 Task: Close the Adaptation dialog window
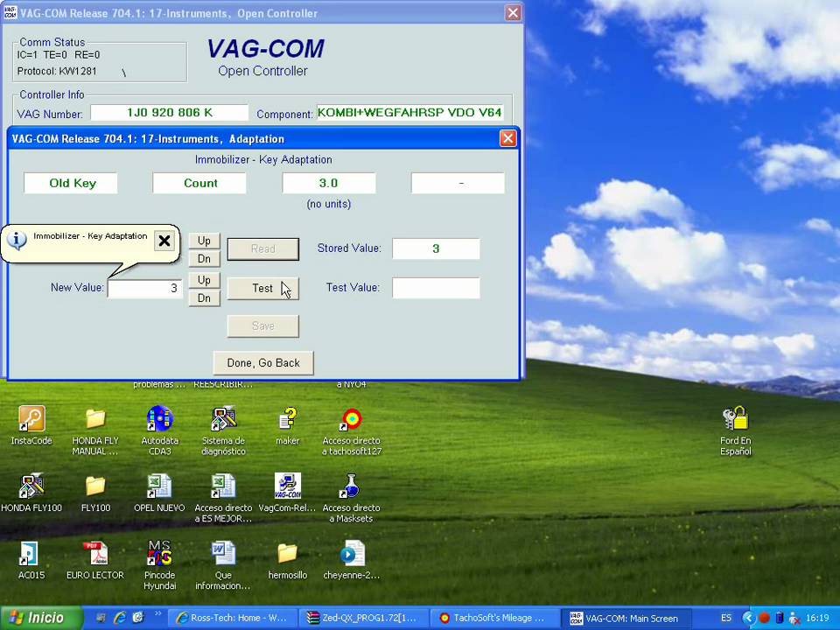[x=507, y=139]
